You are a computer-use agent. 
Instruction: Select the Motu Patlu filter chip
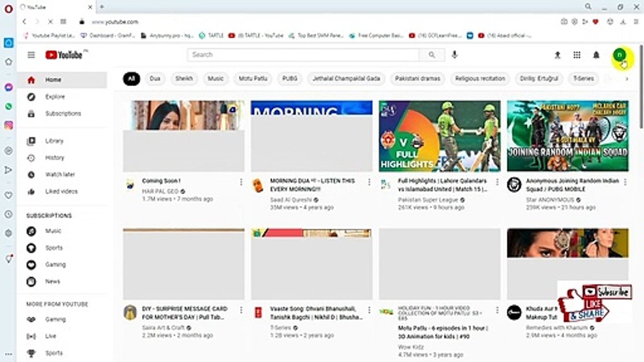click(x=253, y=78)
